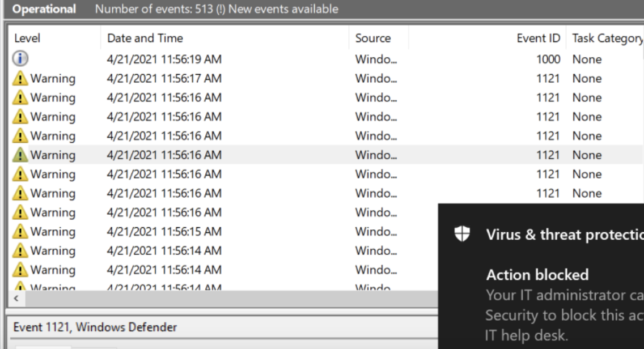Click warning icon on the first 11:56:14 AM row
The image size is (644, 349).
pyautogui.click(x=20, y=251)
